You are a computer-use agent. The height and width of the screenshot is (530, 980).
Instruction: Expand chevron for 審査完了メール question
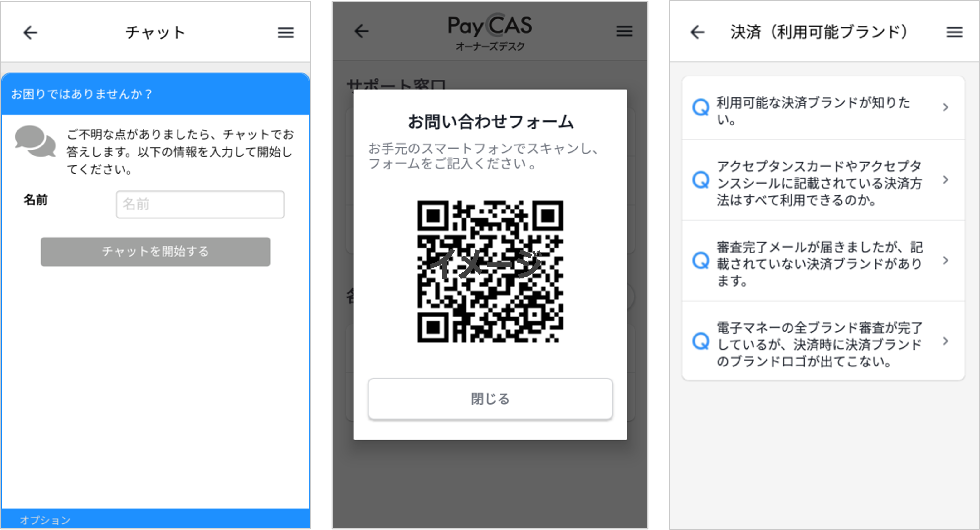pyautogui.click(x=946, y=261)
